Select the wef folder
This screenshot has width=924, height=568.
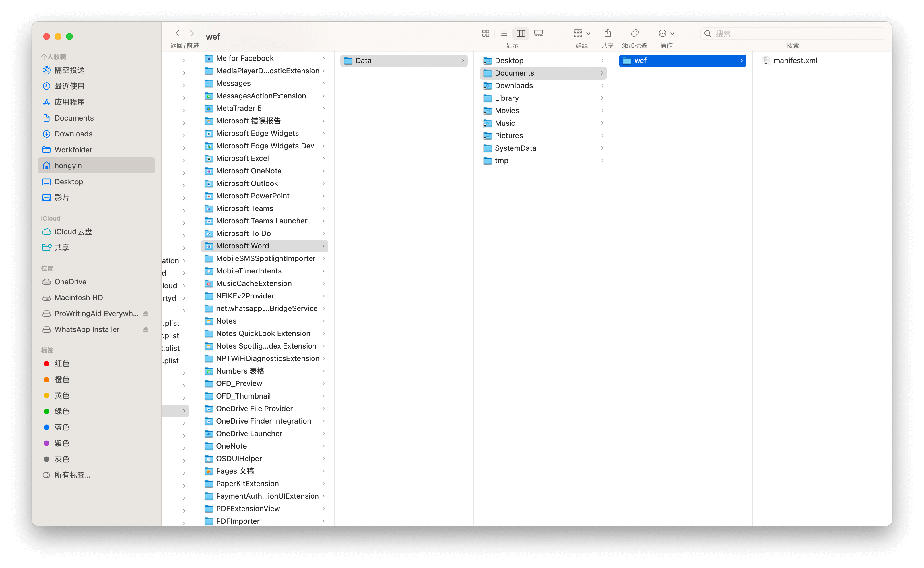pos(683,61)
